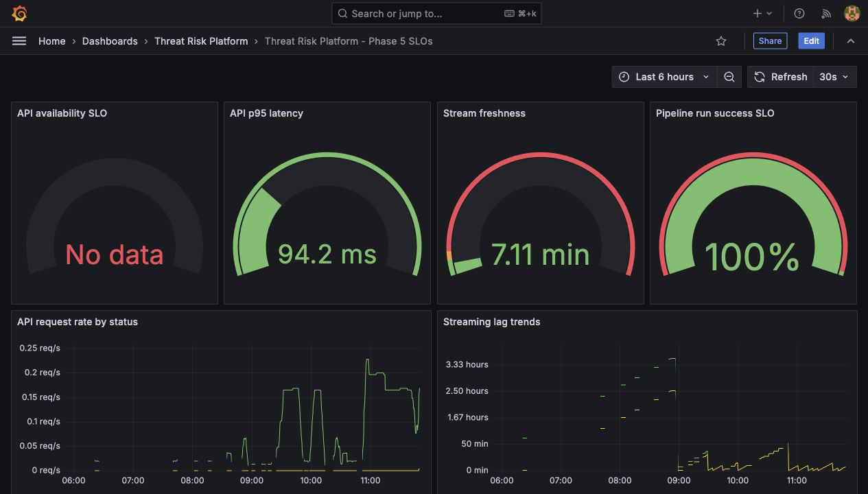Click the Phase 5 SLOs breadcrumb title
The width and height of the screenshot is (868, 494).
click(x=349, y=41)
